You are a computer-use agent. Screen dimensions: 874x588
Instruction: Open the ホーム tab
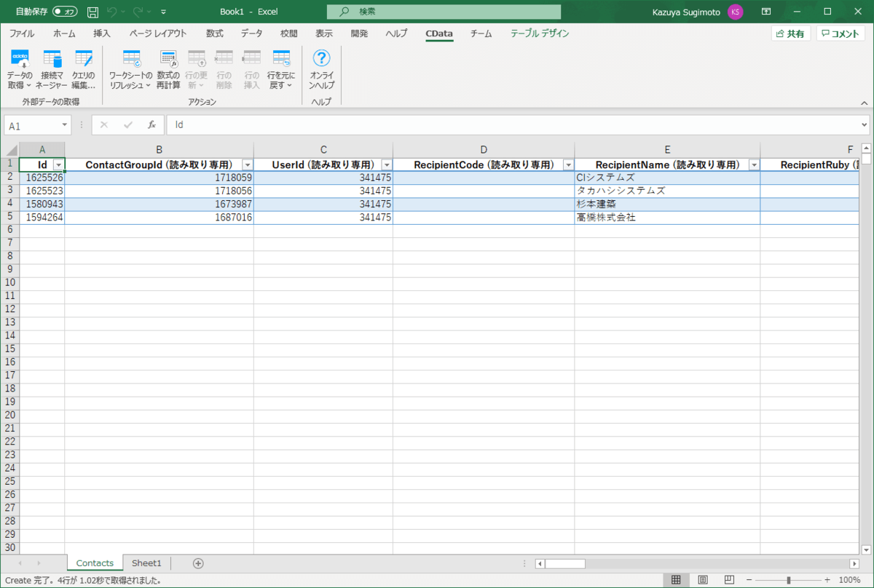(64, 33)
